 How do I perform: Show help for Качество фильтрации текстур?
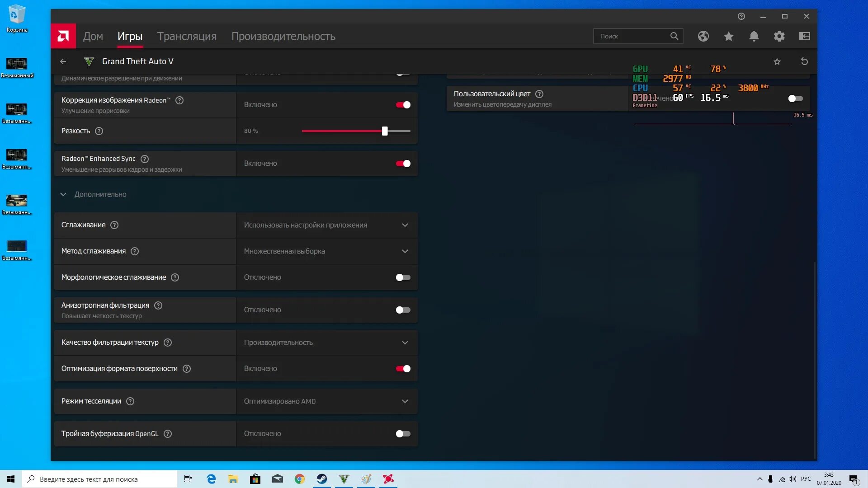[x=168, y=343]
